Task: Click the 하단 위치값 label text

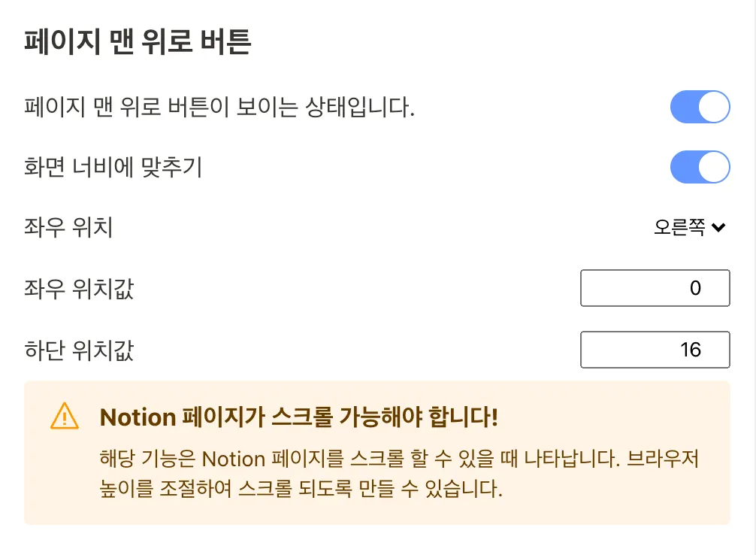Action: point(79,350)
